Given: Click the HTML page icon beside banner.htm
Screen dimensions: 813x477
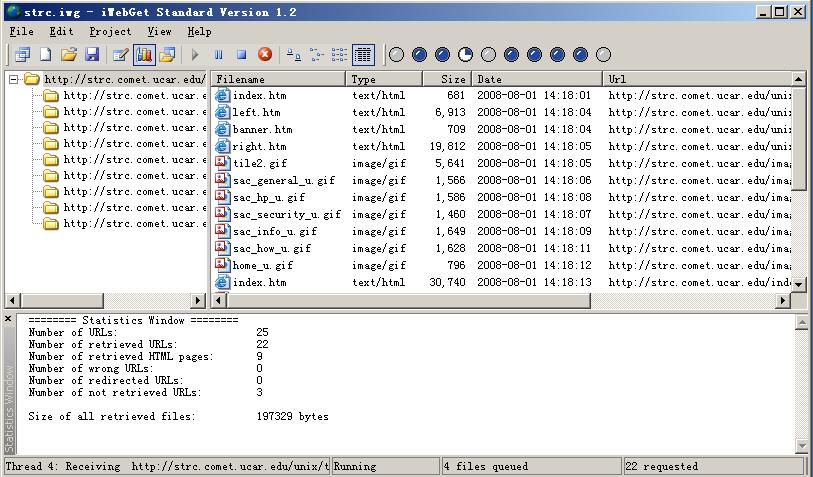Looking at the screenshot, I should (x=222, y=129).
